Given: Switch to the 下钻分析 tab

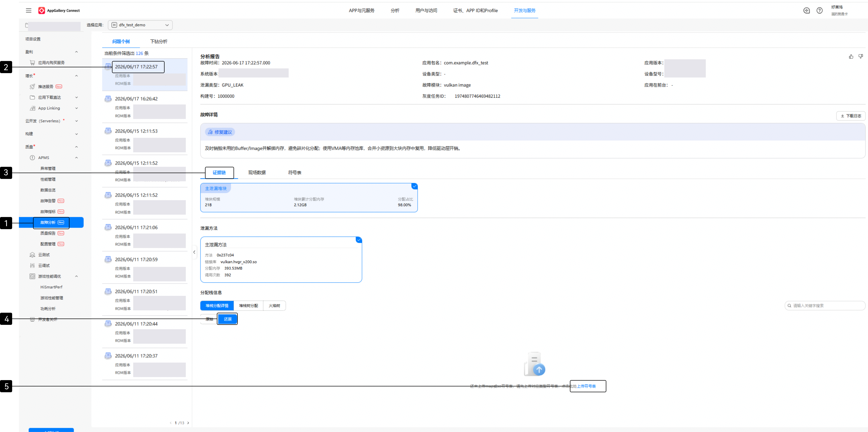Looking at the screenshot, I should pos(159,41).
